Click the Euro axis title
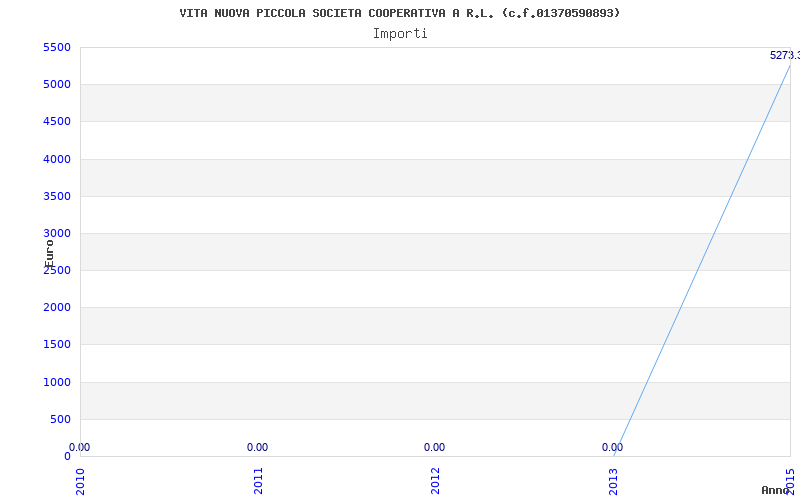The image size is (800, 500). tap(49, 254)
